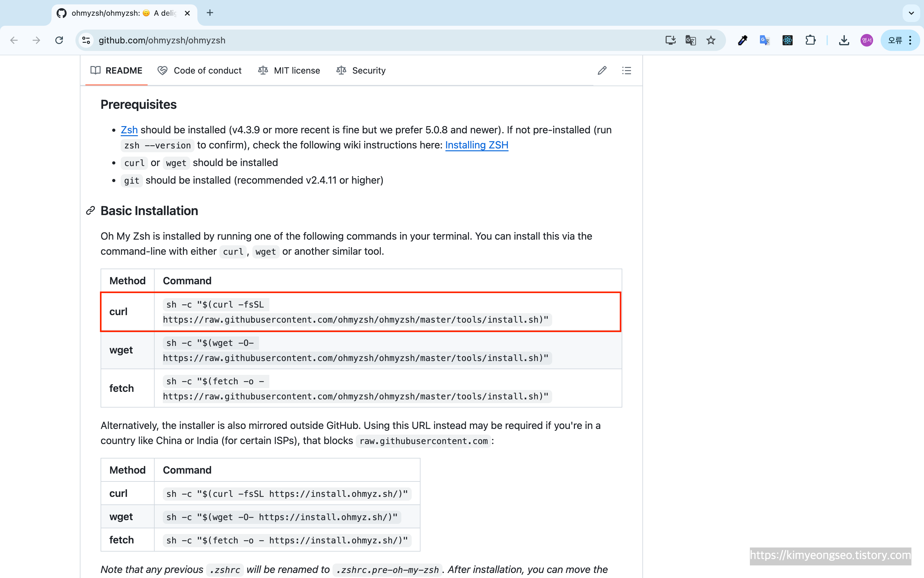924x578 pixels.
Task: Click the mirrored wget install.ohmyz.sh command
Action: 282,517
